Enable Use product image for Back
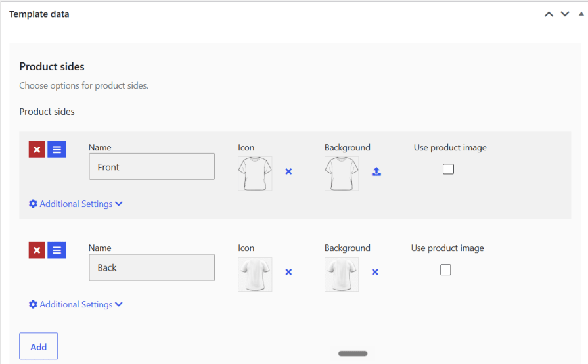The width and height of the screenshot is (588, 364). tap(445, 270)
